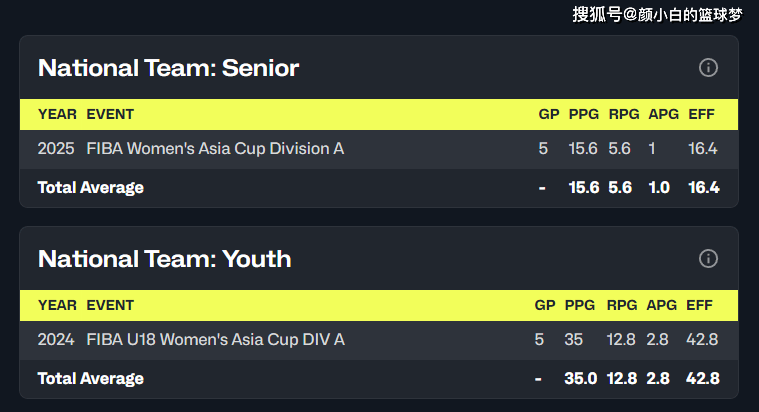Click the info icon in the Senior card

coord(708,68)
